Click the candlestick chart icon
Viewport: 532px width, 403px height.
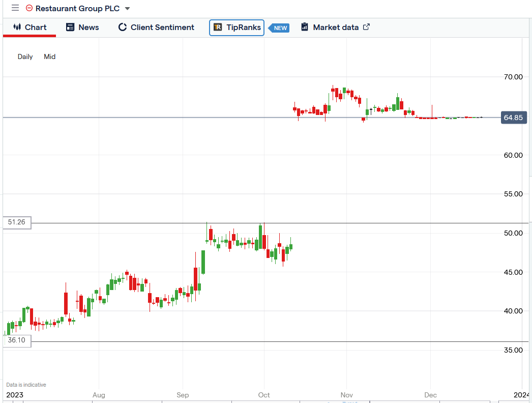tap(17, 27)
